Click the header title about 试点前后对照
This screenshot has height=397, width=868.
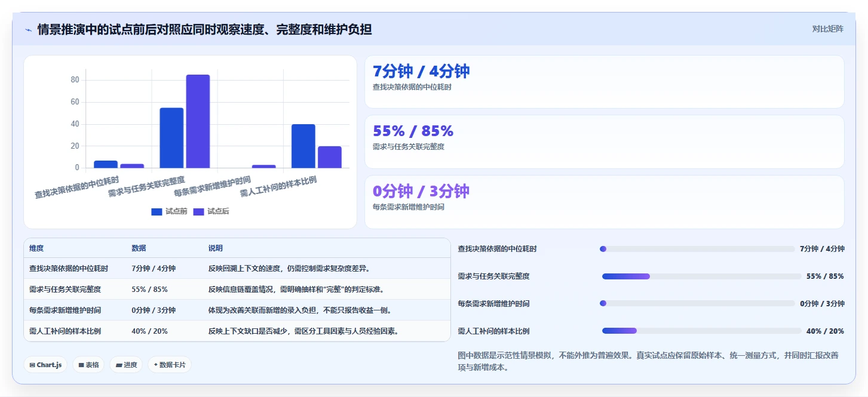204,30
